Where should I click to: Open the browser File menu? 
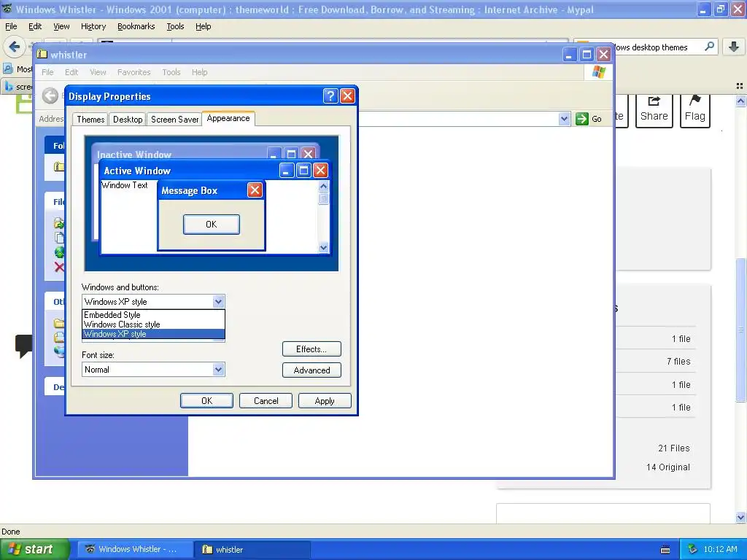(x=11, y=26)
